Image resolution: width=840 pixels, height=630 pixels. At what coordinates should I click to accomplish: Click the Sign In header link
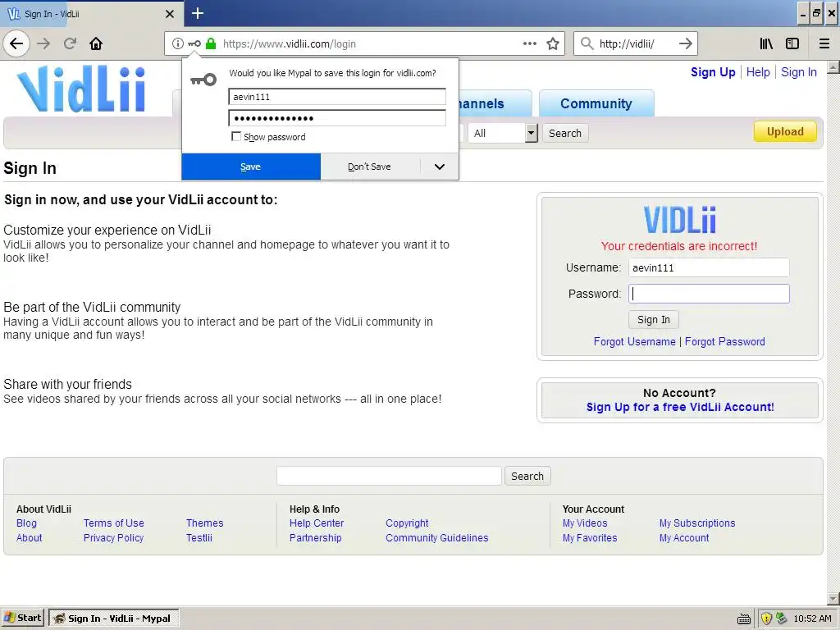pyautogui.click(x=799, y=72)
